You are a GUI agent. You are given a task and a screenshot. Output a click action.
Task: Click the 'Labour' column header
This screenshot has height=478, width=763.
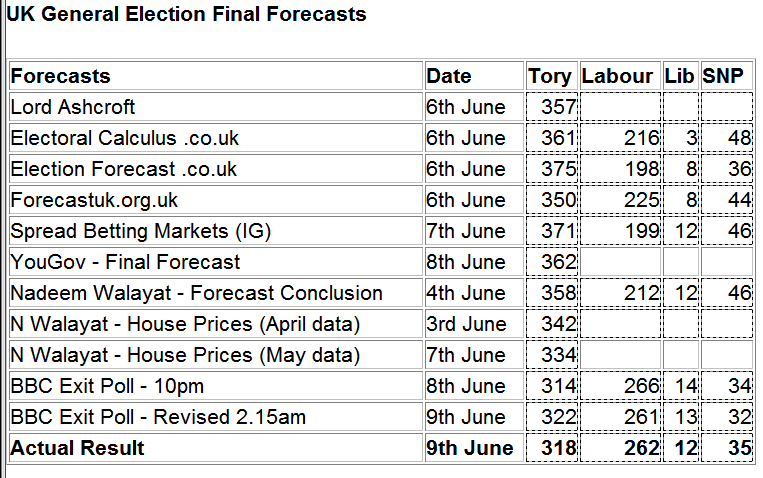pos(617,76)
